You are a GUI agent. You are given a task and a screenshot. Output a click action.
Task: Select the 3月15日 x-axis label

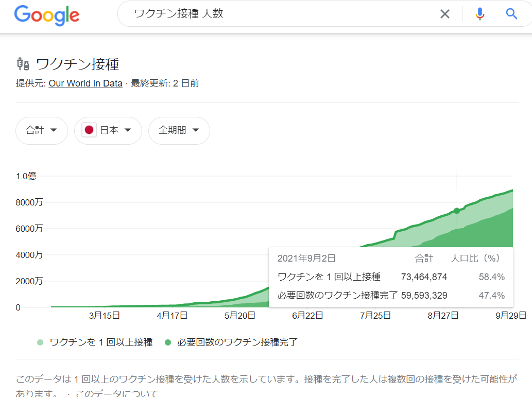pos(105,316)
